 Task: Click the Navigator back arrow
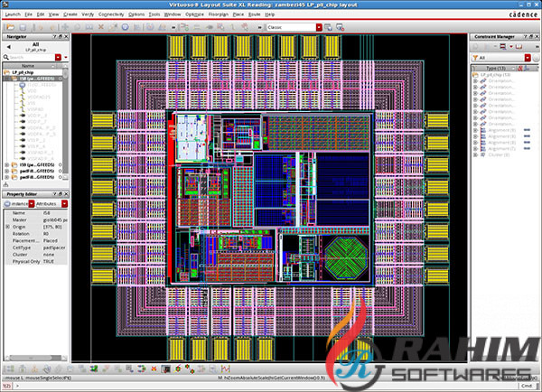coord(9,47)
